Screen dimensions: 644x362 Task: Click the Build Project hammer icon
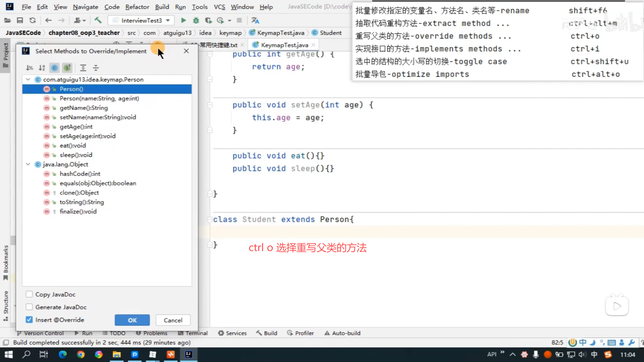point(98,20)
